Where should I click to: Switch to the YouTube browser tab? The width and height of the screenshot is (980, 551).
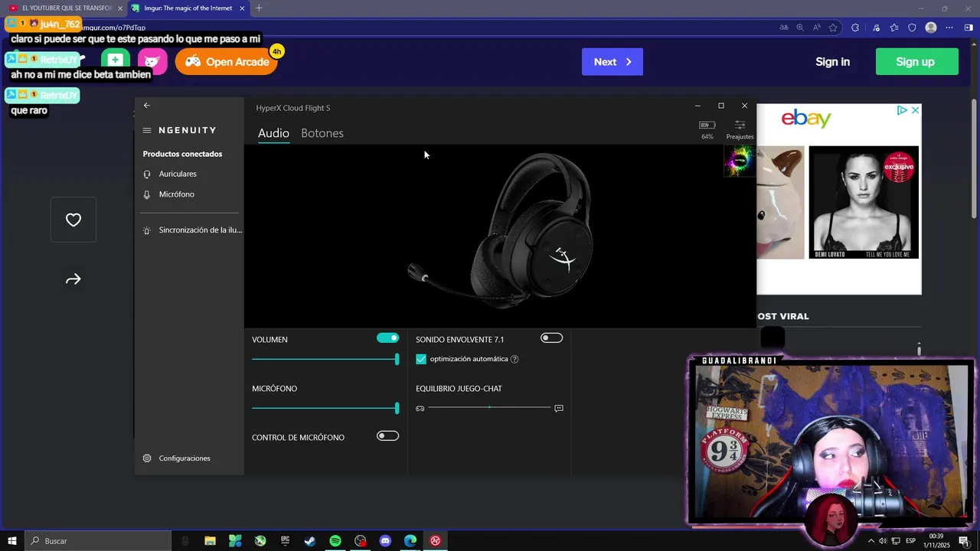coord(65,8)
